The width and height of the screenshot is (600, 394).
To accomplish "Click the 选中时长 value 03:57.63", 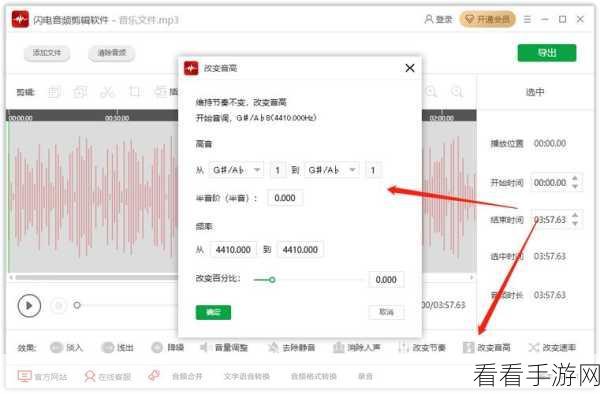I will pos(550,256).
